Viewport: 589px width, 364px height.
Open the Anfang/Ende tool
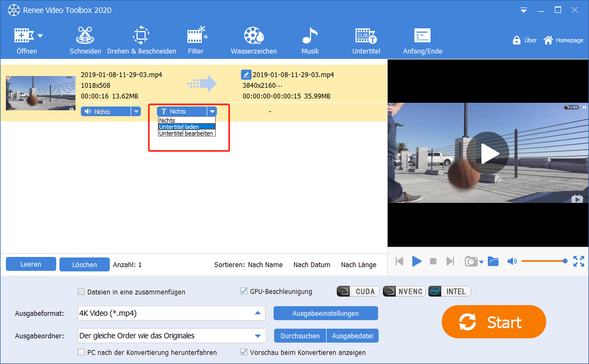click(422, 41)
